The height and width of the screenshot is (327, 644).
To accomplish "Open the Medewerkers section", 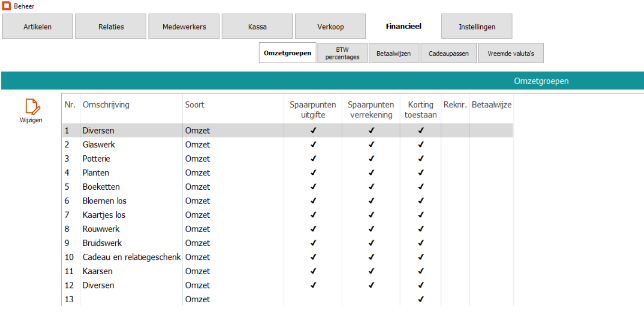I will click(x=184, y=27).
